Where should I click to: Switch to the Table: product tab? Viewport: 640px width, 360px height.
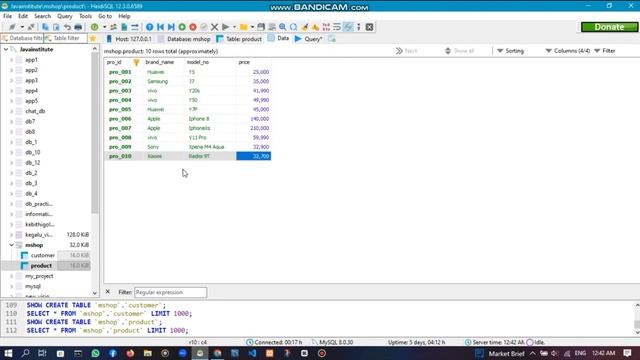[239, 39]
